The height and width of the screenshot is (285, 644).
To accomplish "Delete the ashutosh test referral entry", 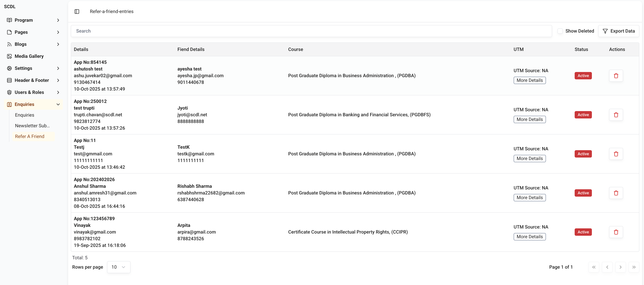I will (616, 76).
